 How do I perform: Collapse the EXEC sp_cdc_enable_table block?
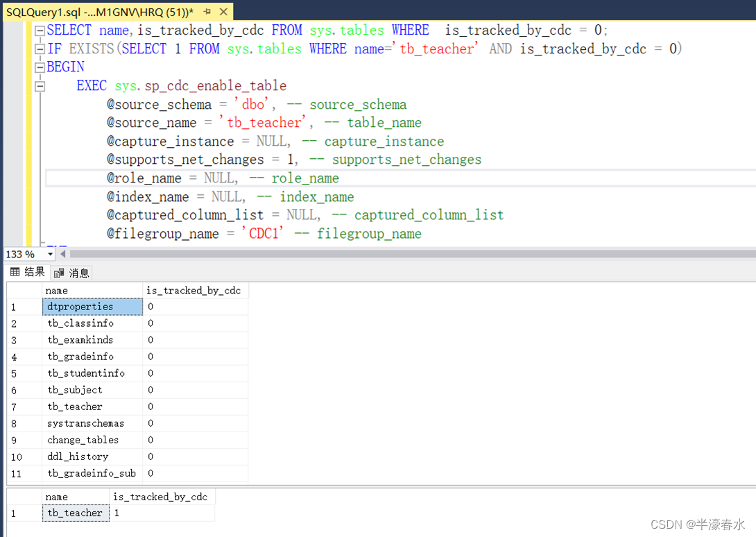coord(40,85)
